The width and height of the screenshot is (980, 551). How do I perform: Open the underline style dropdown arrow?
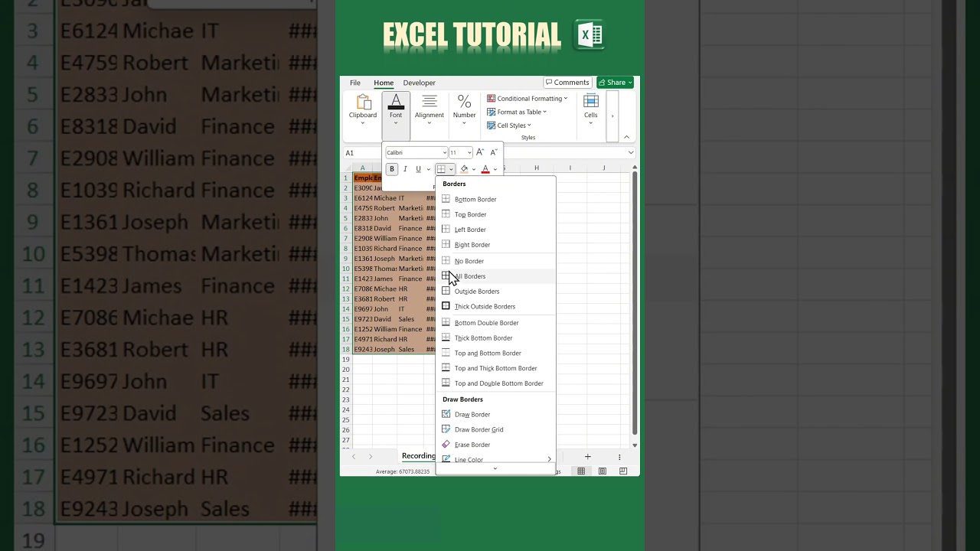click(428, 169)
